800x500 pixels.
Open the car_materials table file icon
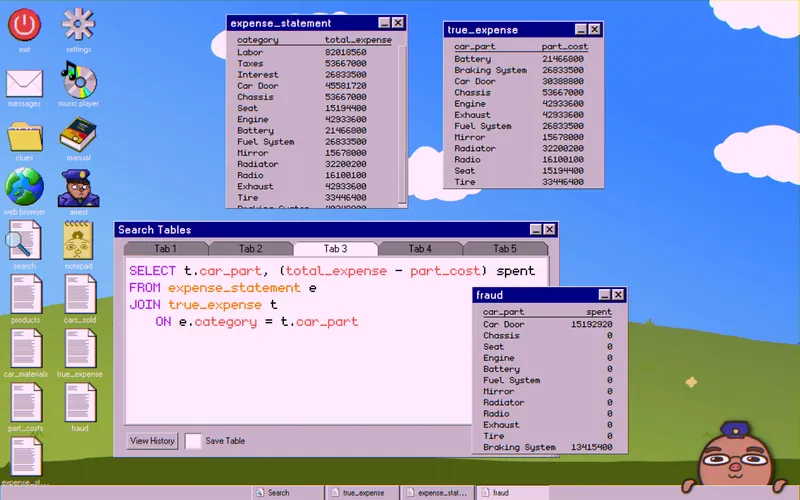click(x=26, y=348)
